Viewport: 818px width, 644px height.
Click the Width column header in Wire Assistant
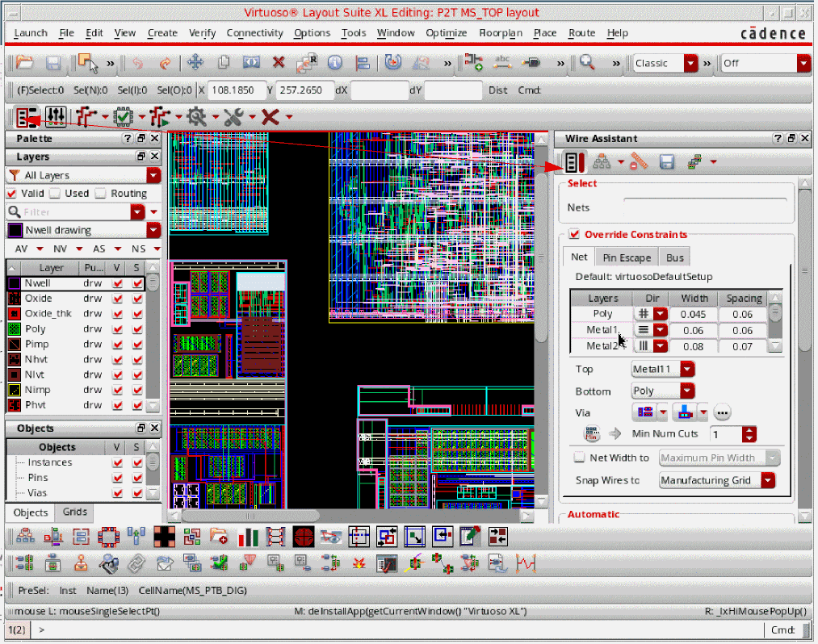[x=694, y=299]
